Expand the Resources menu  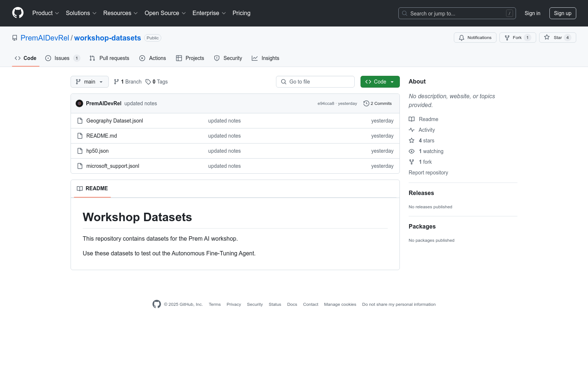pyautogui.click(x=121, y=13)
